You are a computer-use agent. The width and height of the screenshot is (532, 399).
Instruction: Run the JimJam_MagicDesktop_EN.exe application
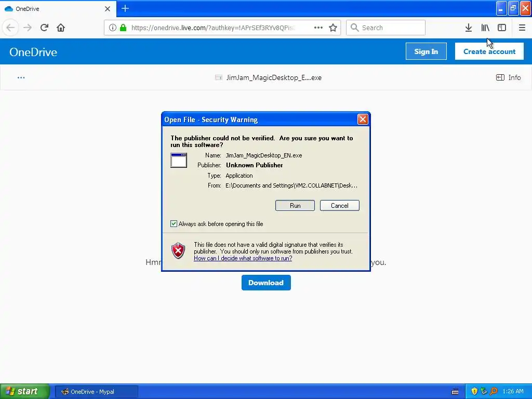295,206
